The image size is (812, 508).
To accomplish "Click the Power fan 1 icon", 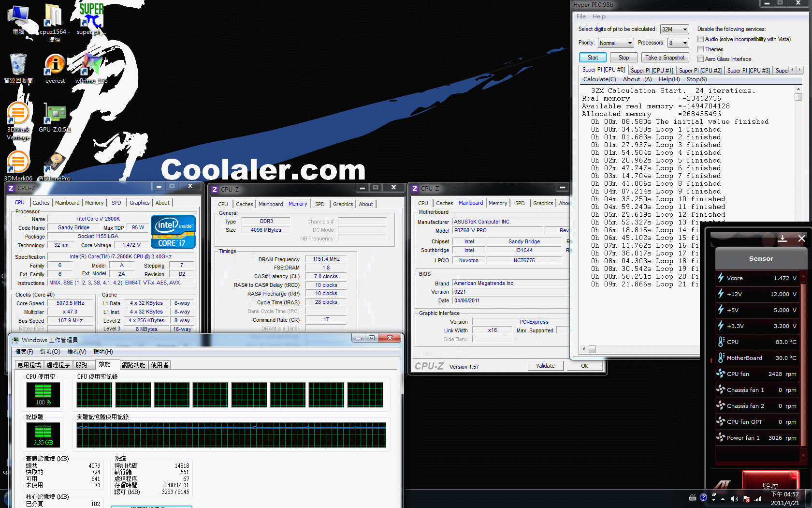I will click(x=721, y=437).
